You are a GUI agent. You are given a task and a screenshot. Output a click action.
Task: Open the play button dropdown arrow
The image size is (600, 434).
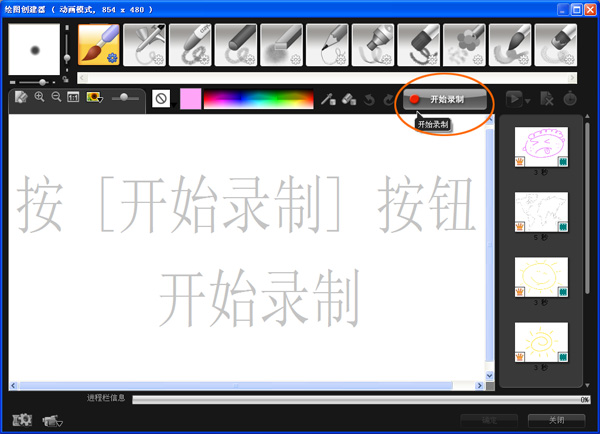pyautogui.click(x=527, y=101)
